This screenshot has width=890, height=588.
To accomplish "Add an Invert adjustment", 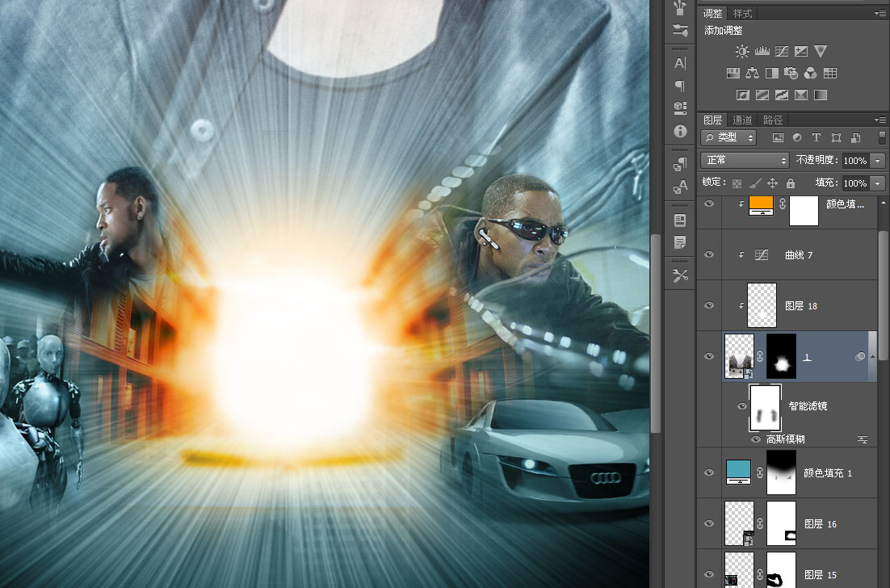I will [x=743, y=95].
